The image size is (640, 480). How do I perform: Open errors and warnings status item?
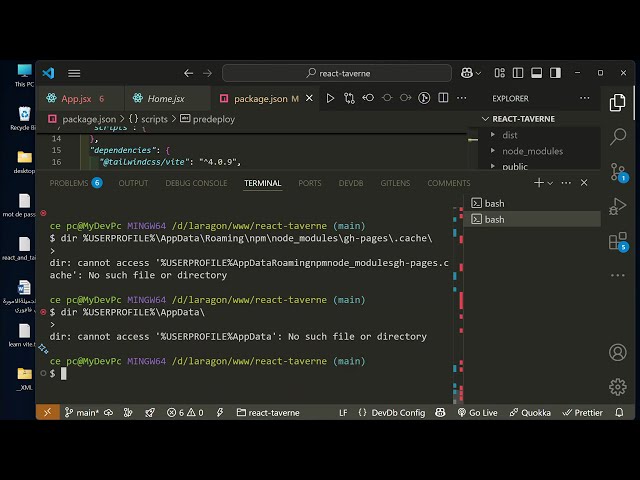pyautogui.click(x=185, y=413)
